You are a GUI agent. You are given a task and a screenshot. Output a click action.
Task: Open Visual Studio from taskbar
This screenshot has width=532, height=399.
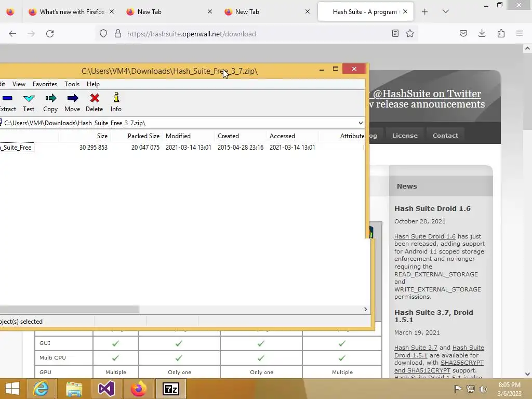pos(106,389)
